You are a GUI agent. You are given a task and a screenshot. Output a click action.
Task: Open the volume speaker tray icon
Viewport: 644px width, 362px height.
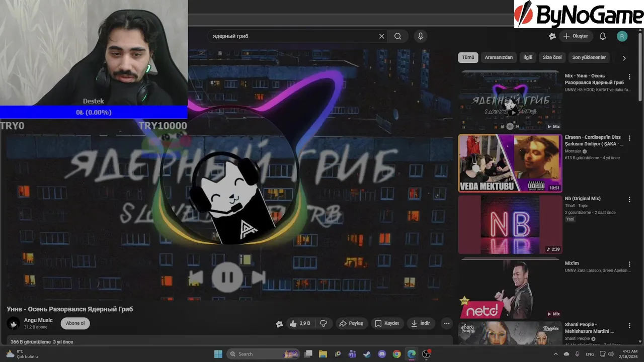coord(611,354)
